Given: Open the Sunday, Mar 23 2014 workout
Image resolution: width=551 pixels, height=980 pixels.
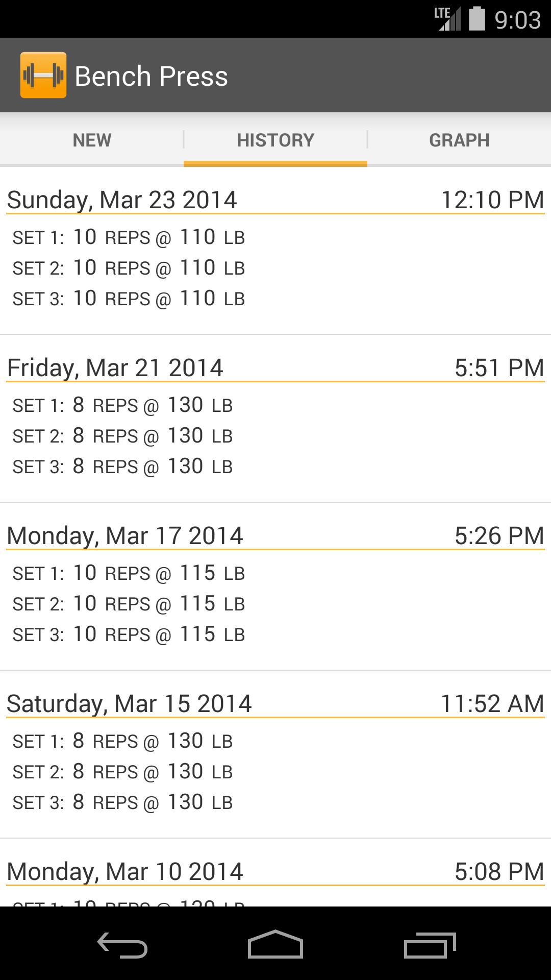Looking at the screenshot, I should 122,200.
